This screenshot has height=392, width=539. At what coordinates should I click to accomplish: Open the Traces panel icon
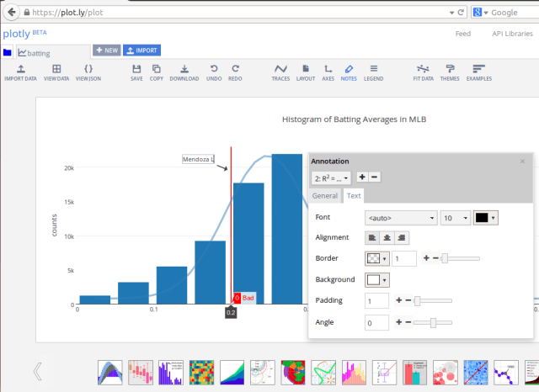[280, 69]
